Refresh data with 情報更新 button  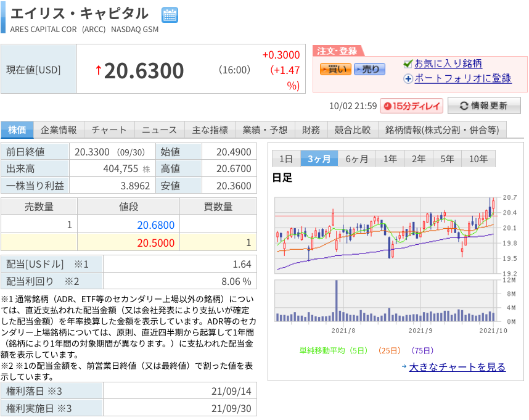pos(484,105)
